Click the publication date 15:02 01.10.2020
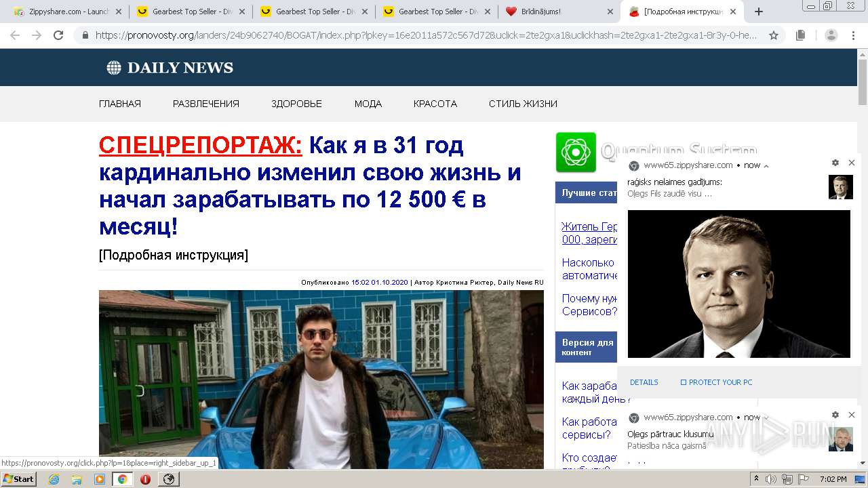 click(x=380, y=282)
